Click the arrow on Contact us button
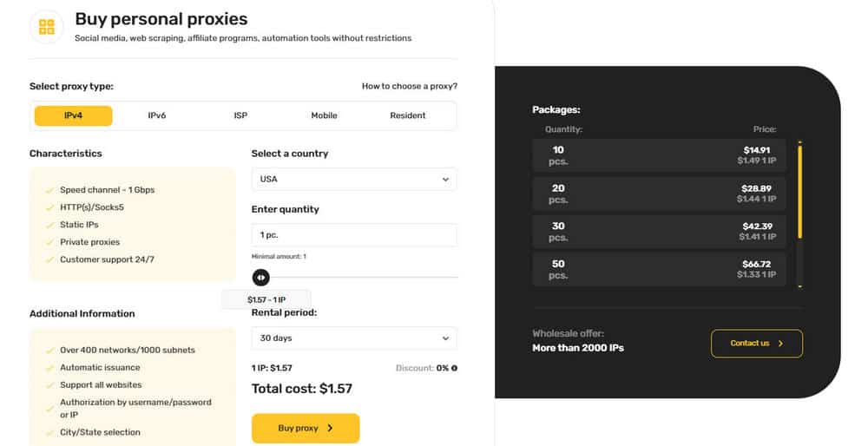Screen dimensions: 868x446 point(781,344)
